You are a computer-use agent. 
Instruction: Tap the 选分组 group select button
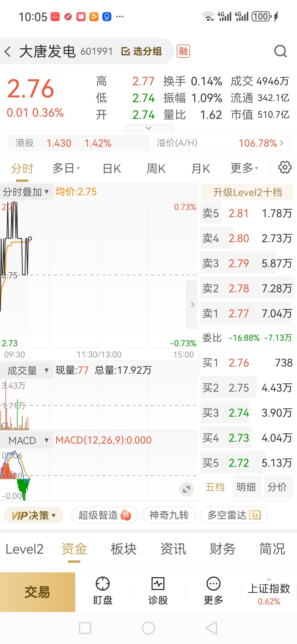point(141,51)
